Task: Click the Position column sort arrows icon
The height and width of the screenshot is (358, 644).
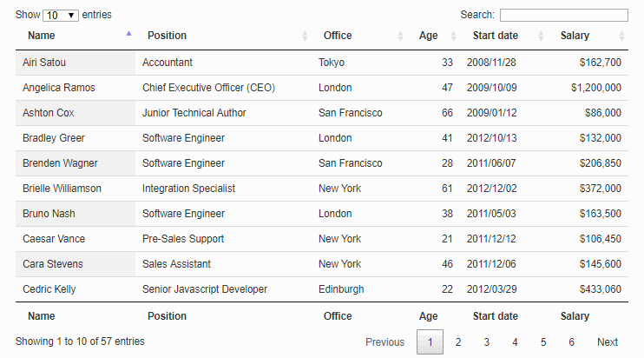Action: [305, 36]
